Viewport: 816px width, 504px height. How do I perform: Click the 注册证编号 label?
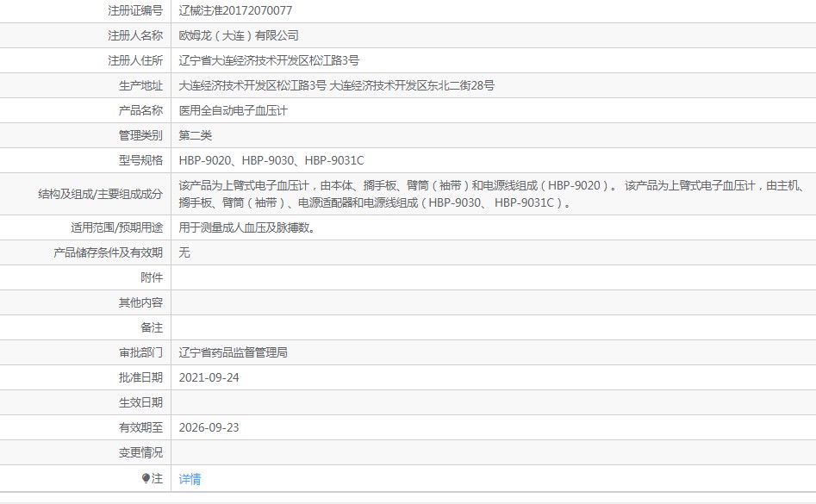coord(135,10)
